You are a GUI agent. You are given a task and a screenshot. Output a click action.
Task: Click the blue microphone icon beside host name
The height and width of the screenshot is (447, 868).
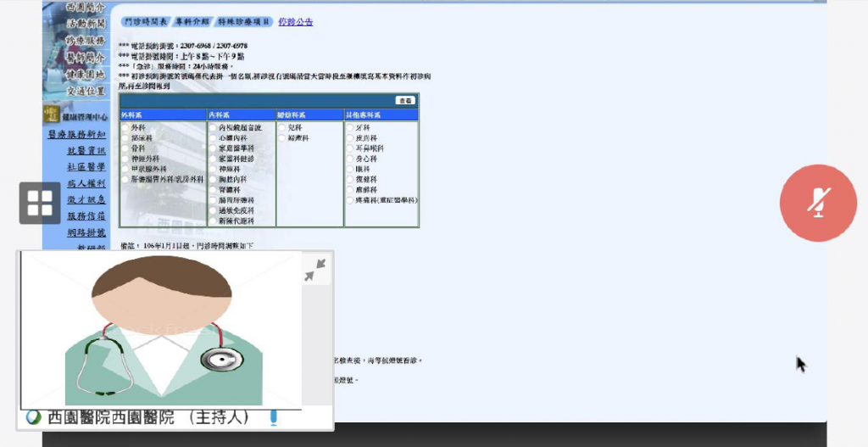coord(273,417)
